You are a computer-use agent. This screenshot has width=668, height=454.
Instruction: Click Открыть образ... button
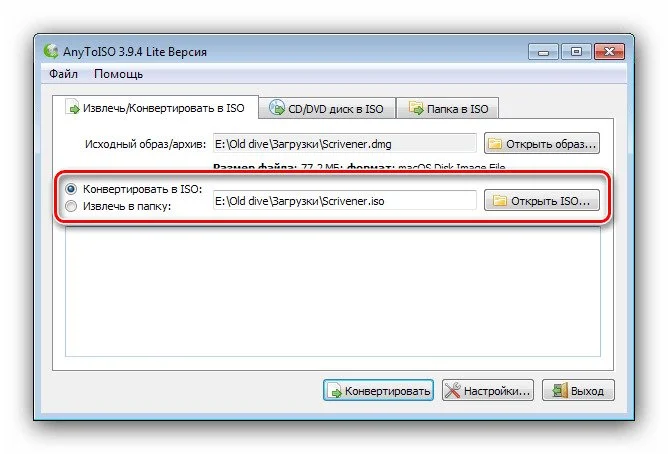[542, 144]
